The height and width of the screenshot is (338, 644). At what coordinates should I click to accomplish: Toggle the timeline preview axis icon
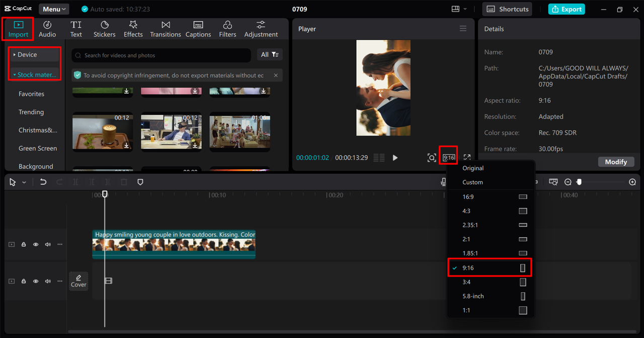(553, 182)
